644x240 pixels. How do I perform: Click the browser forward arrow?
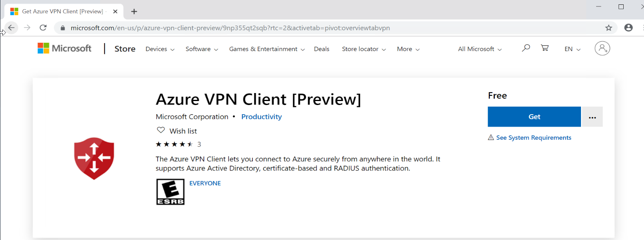(27, 28)
